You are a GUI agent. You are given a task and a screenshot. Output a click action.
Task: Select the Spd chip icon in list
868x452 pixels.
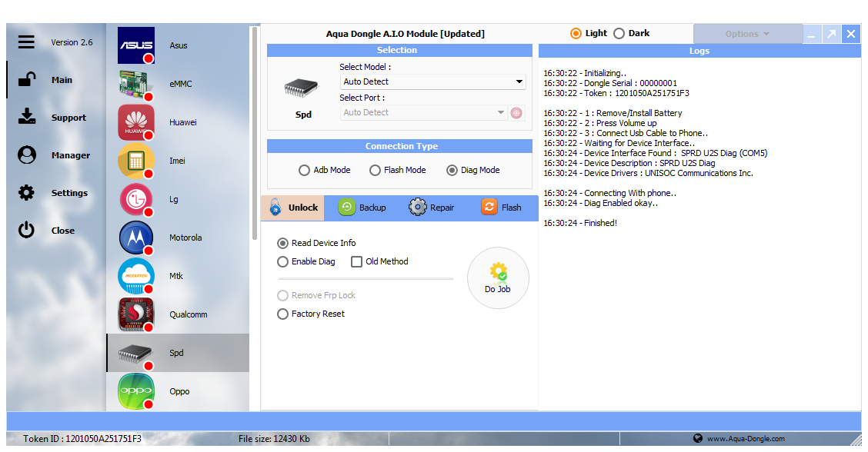pyautogui.click(x=136, y=353)
